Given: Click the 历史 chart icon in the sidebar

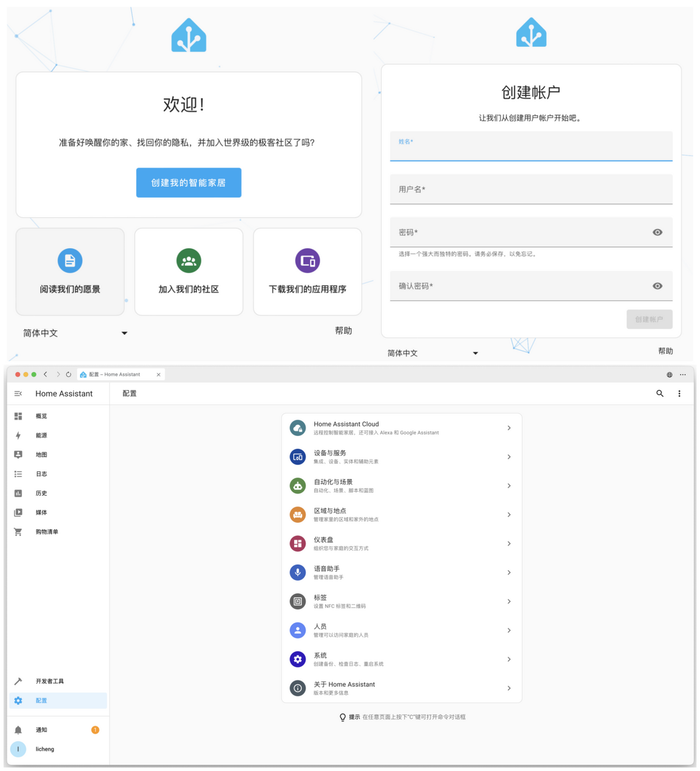Looking at the screenshot, I should tap(18, 493).
